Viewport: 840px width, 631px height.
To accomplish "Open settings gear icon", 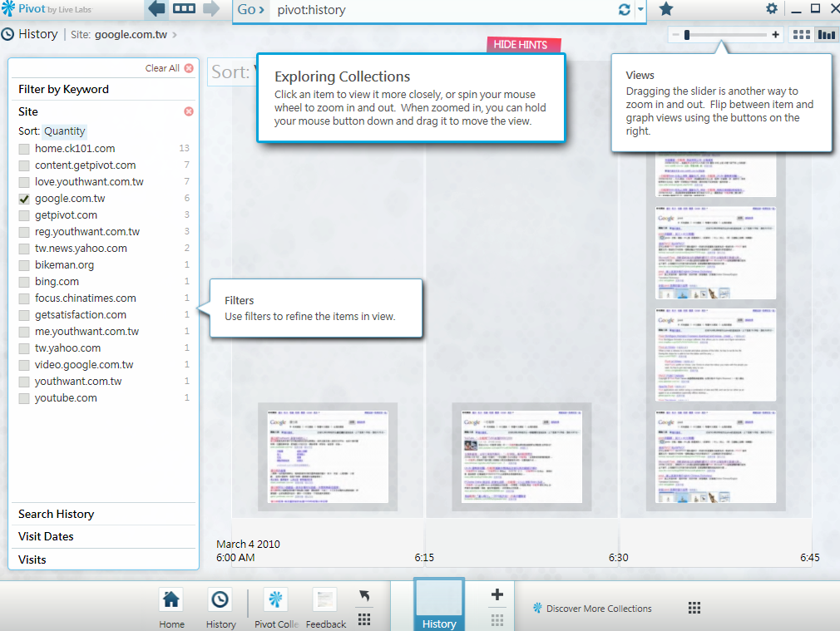I will pos(772,8).
